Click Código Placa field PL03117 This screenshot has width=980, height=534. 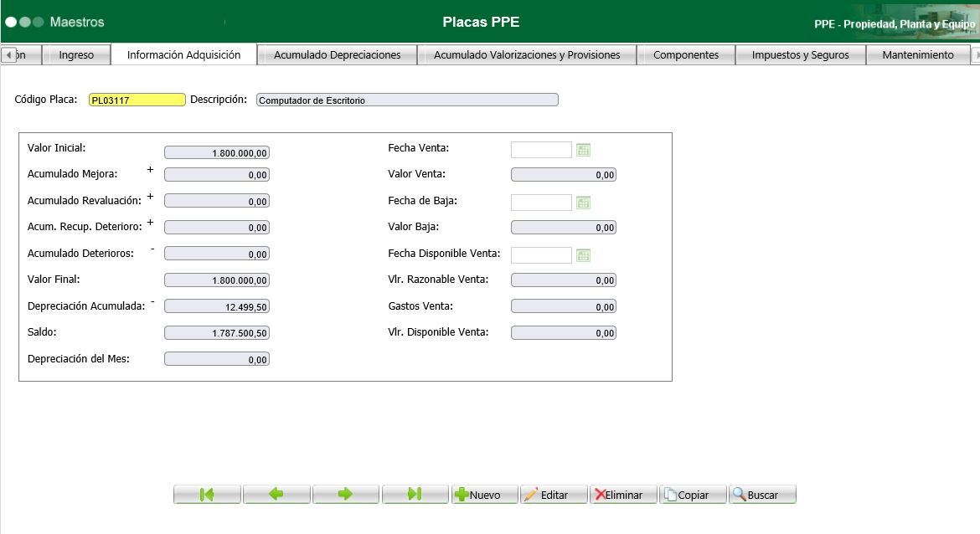pos(137,100)
